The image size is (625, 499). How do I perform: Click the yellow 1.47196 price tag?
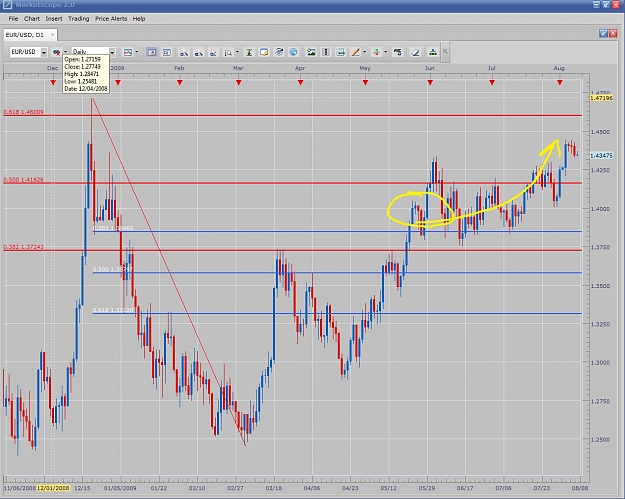pyautogui.click(x=601, y=98)
